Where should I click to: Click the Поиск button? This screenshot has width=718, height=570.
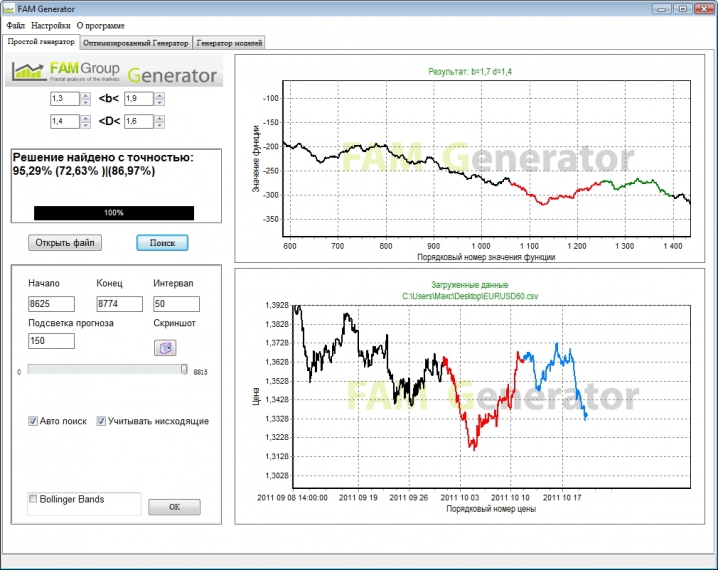pos(162,243)
